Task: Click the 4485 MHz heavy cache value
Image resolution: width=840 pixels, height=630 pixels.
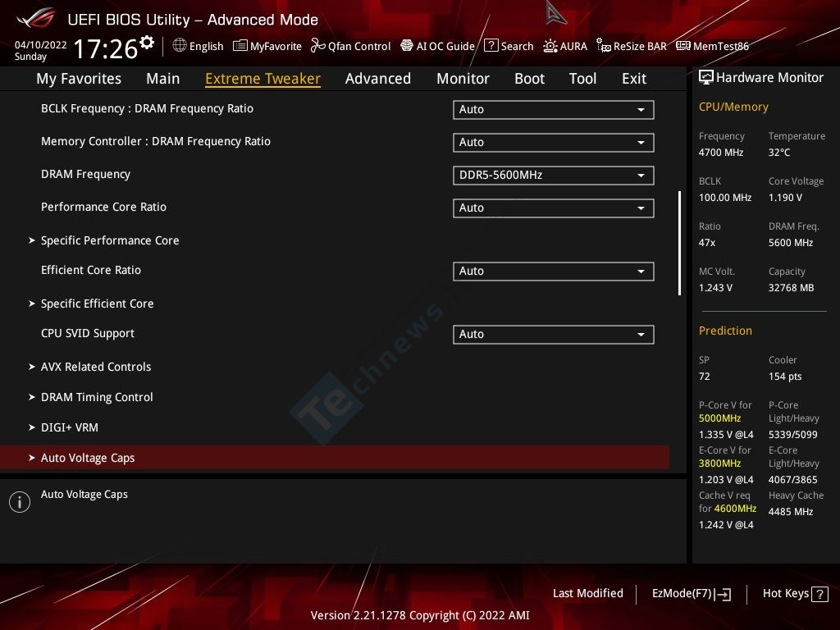Action: 790,512
